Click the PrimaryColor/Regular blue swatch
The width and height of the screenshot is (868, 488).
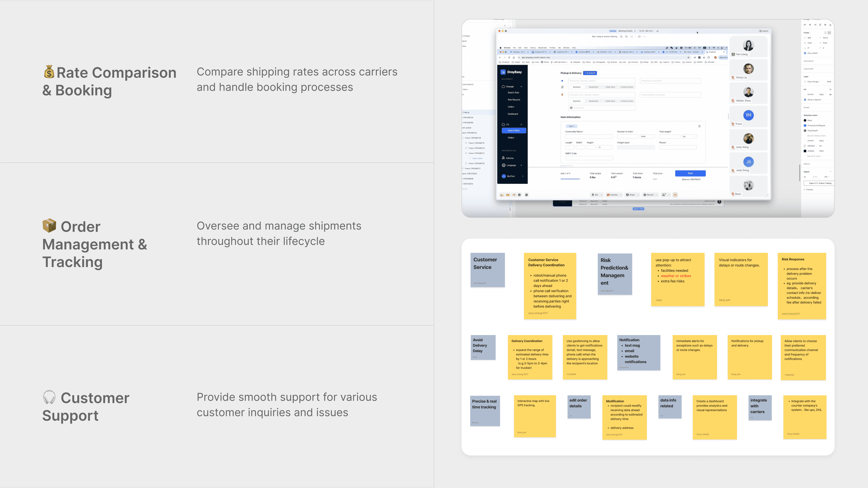(x=805, y=125)
